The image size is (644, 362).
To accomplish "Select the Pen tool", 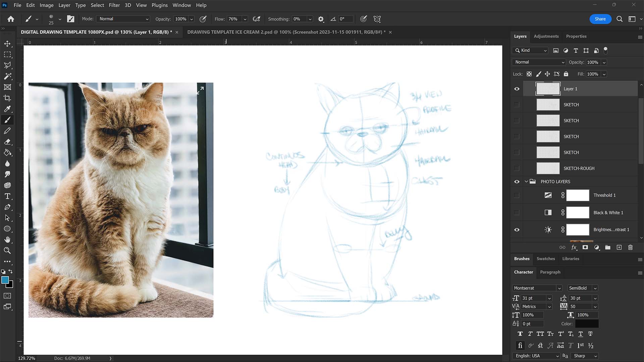I will coord(7,207).
